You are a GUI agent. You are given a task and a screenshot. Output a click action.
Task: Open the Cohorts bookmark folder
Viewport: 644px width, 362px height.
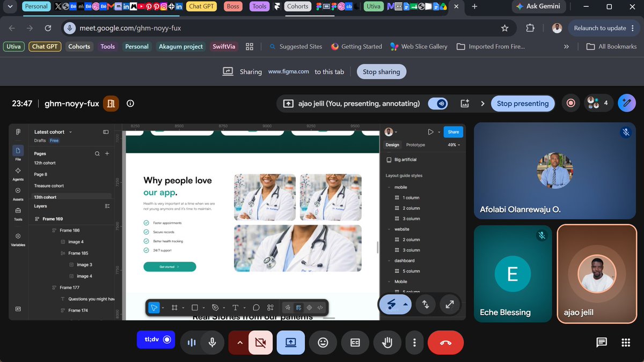[79, 47]
